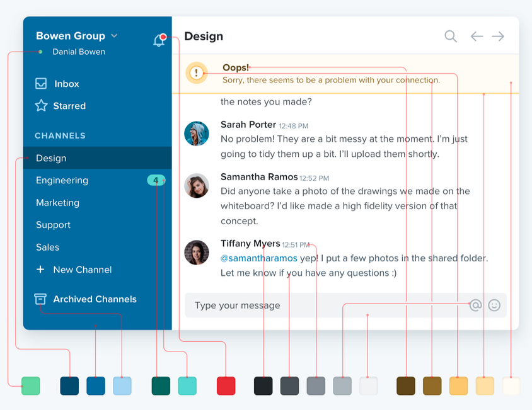
Task: Follow the @samantharamos mention link
Action: click(259, 258)
